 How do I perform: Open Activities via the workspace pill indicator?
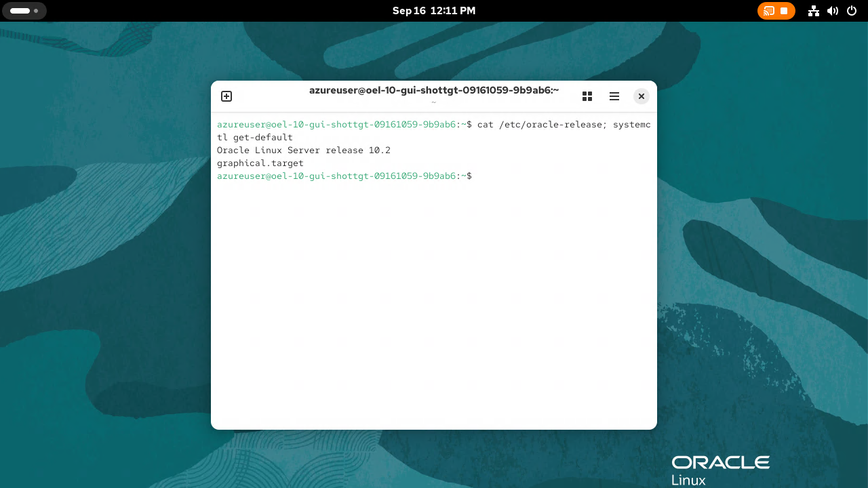tap(20, 11)
